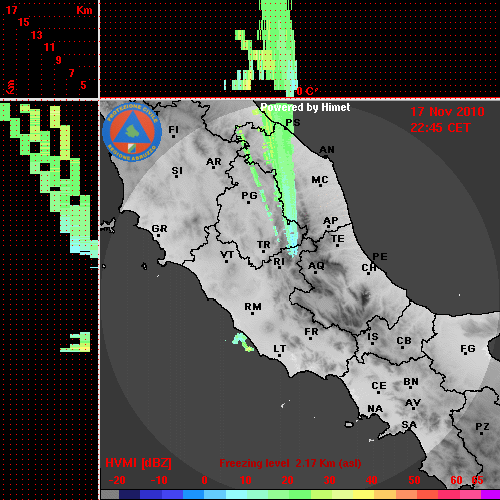Click the 5 km height axis label
The image size is (500, 500).
pyautogui.click(x=83, y=85)
